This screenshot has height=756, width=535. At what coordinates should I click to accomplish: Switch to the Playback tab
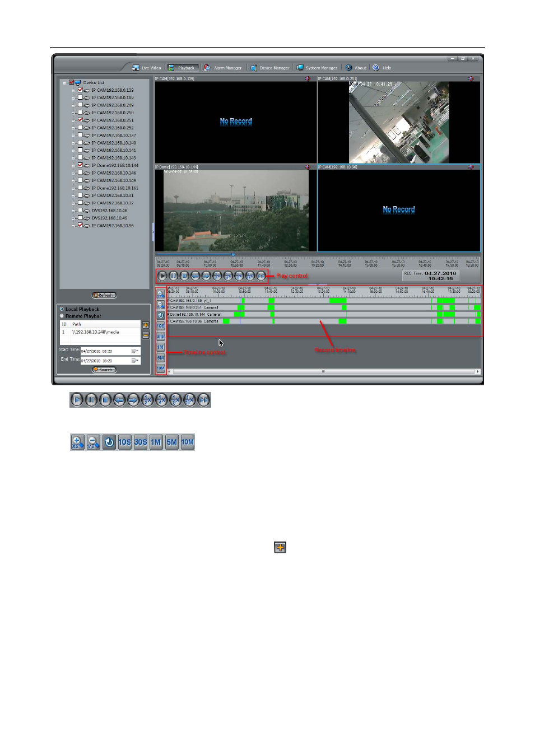182,68
